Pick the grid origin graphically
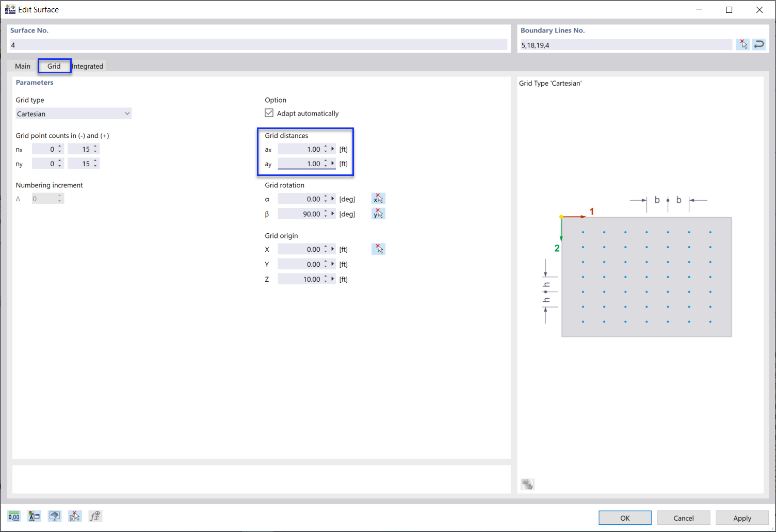Screen dimensions: 776x532 click(x=378, y=249)
